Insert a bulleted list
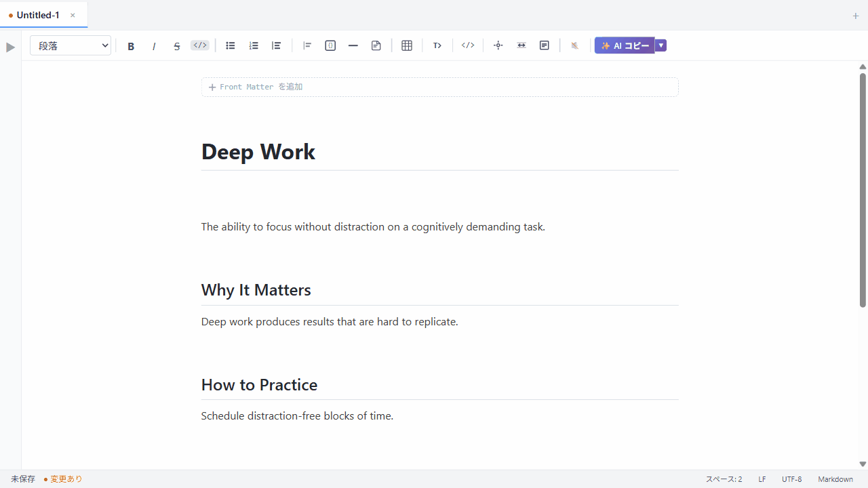This screenshot has height=488, width=868. pyautogui.click(x=231, y=45)
